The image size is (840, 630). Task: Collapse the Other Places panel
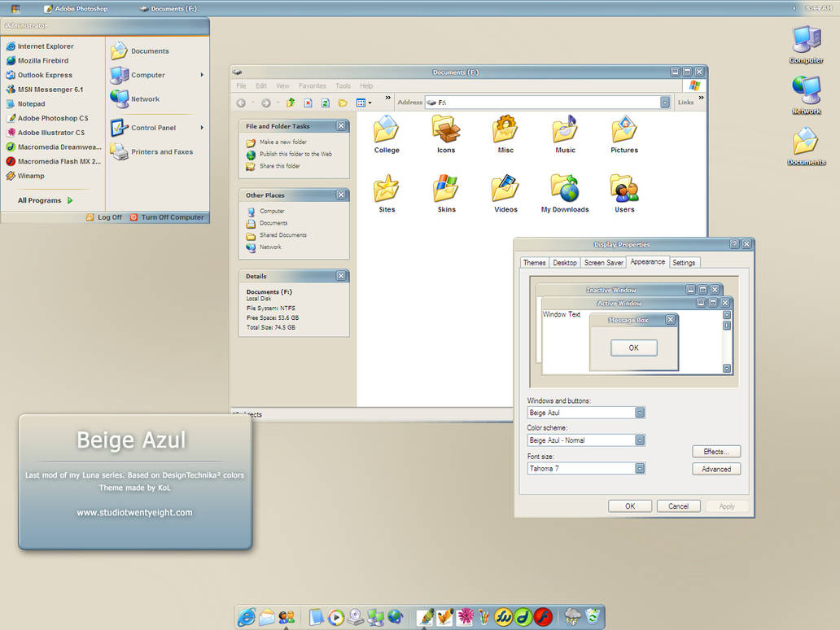point(341,195)
